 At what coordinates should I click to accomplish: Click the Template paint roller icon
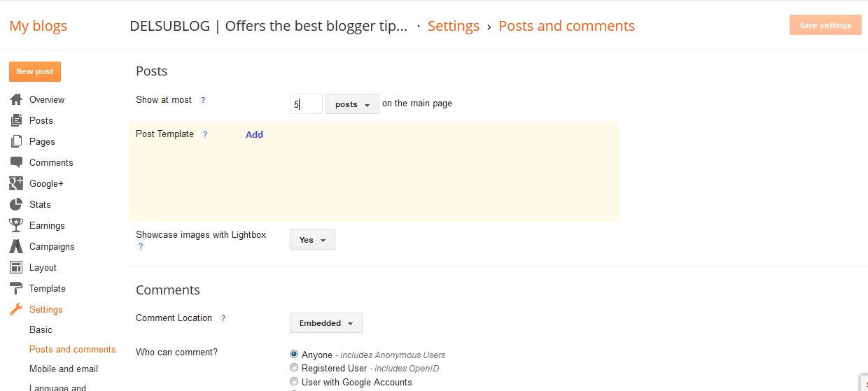coord(16,288)
